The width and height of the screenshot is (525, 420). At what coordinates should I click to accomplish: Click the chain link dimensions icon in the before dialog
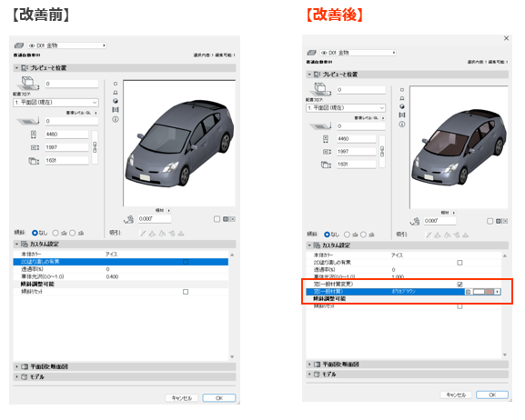point(95,147)
